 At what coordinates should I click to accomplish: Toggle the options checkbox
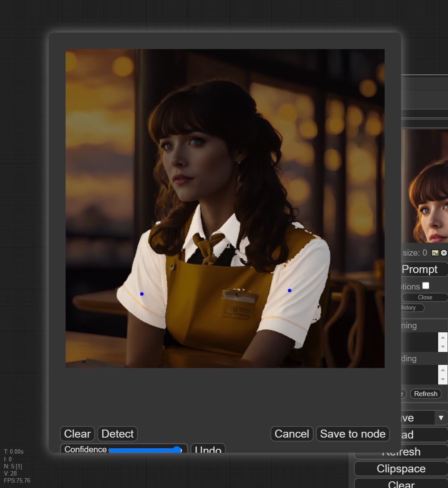coord(426,285)
